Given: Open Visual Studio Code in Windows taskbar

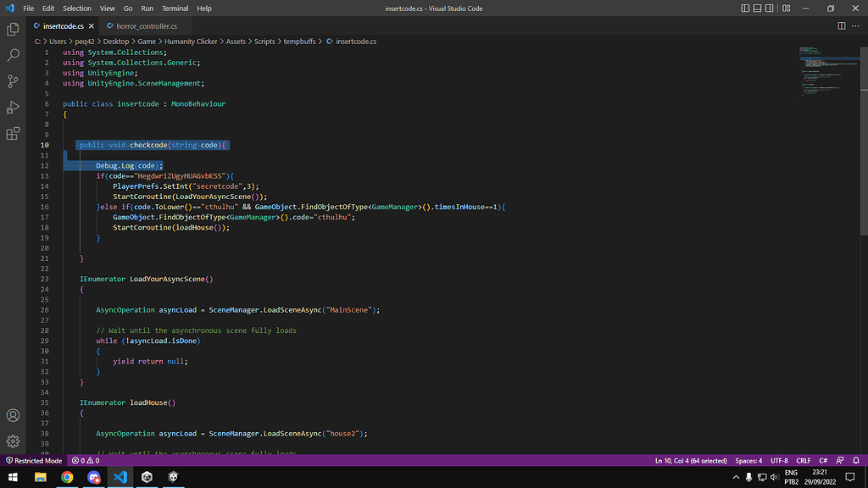Looking at the screenshot, I should pos(120,477).
